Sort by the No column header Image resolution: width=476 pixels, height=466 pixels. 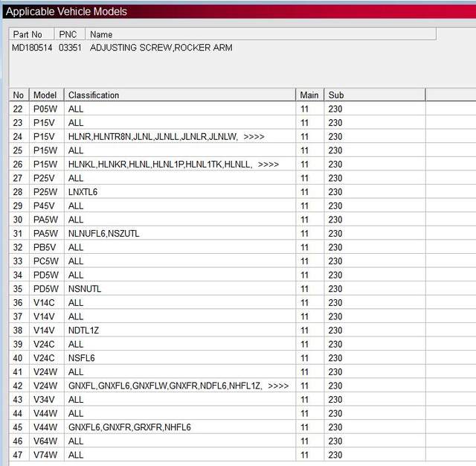point(19,95)
